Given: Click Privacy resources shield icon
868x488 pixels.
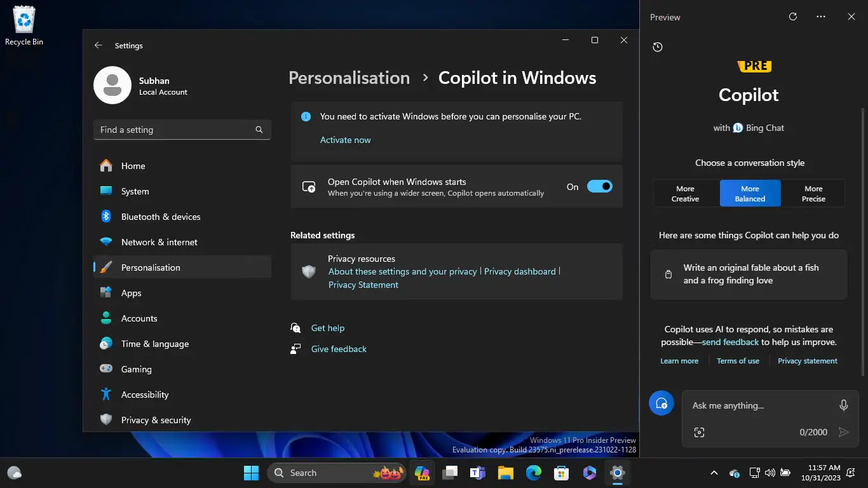Looking at the screenshot, I should (x=309, y=272).
